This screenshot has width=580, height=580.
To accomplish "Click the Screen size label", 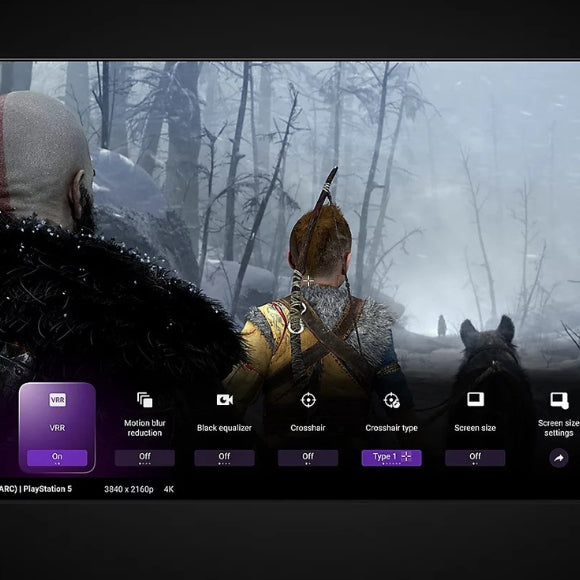I will 475,428.
